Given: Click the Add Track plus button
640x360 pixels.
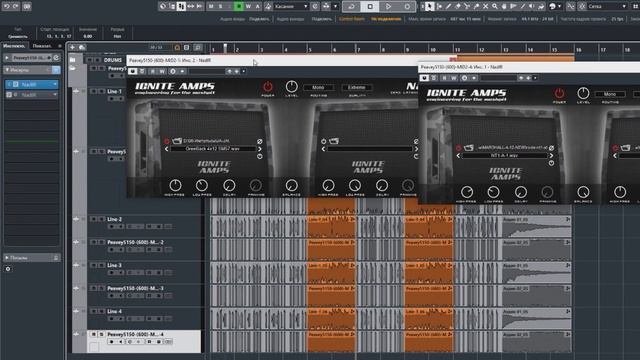Looking at the screenshot, I should pyautogui.click(x=72, y=47).
